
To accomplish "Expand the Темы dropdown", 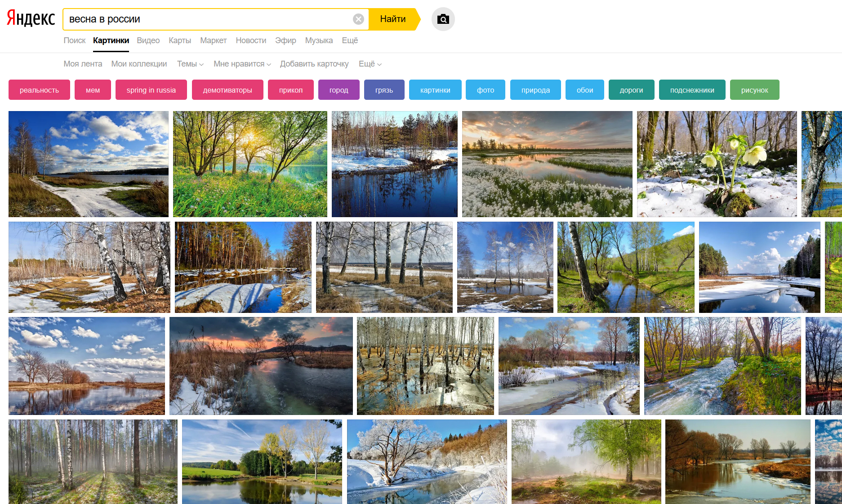I will [190, 64].
